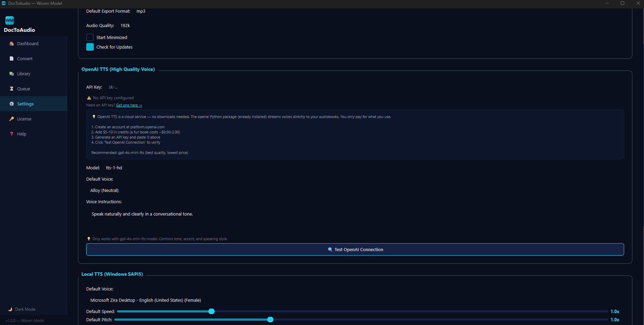Click the Default Speed 1.0x value
Viewport: 644px width, 325px height.
615,311
